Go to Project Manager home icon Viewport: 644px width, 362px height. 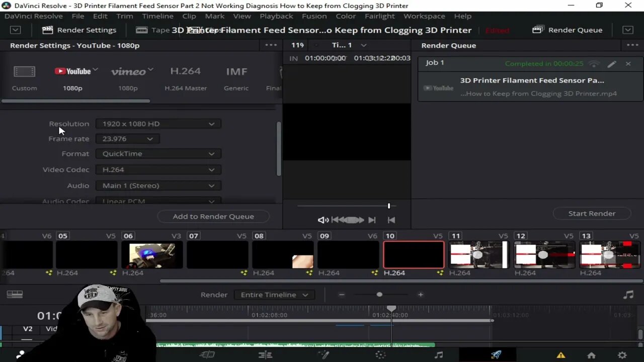[592, 355]
